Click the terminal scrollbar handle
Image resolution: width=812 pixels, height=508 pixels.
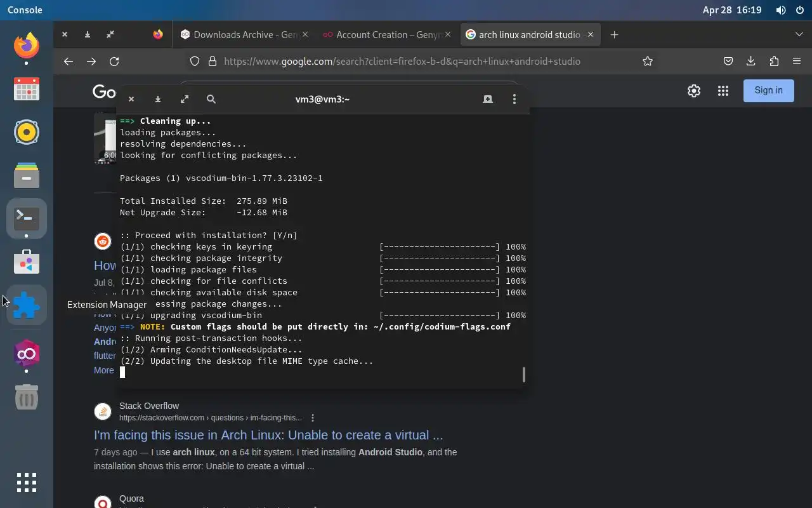pos(523,374)
